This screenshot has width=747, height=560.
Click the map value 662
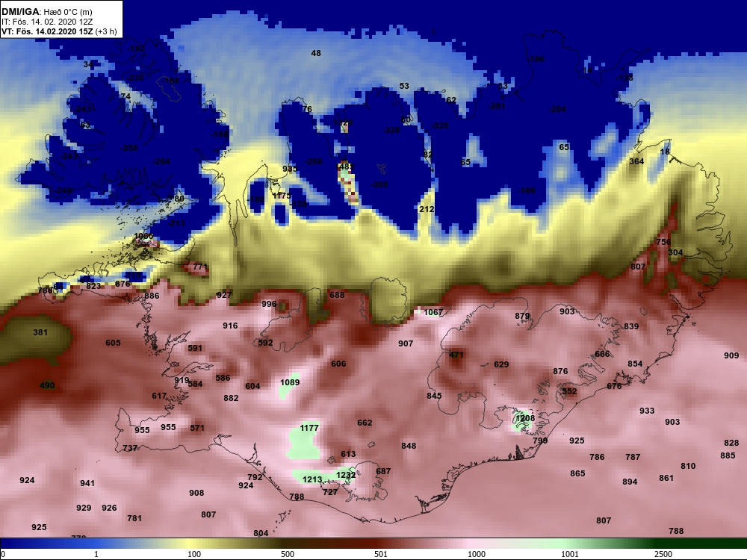tap(365, 423)
